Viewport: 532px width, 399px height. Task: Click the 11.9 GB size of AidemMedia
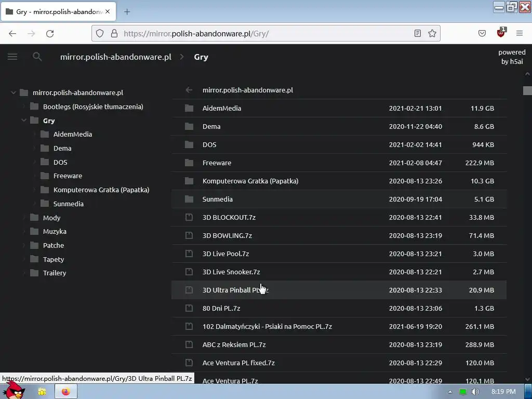[x=482, y=108]
